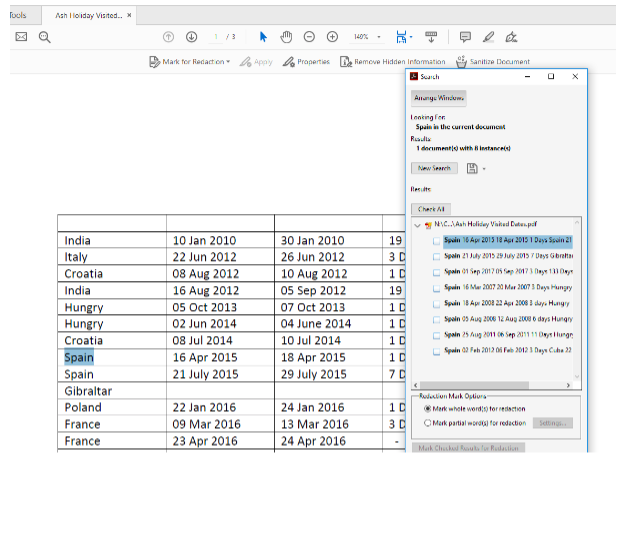Viewport: 637px width, 556px height.
Task: Click the New Search button
Action: [434, 168]
